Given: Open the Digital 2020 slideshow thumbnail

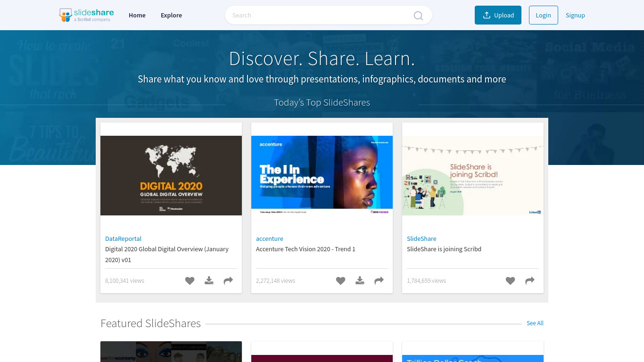Looking at the screenshot, I should tap(171, 175).
